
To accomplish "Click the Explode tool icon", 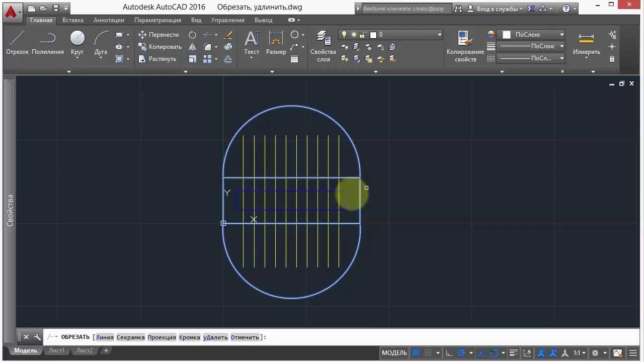I will pyautogui.click(x=228, y=47).
